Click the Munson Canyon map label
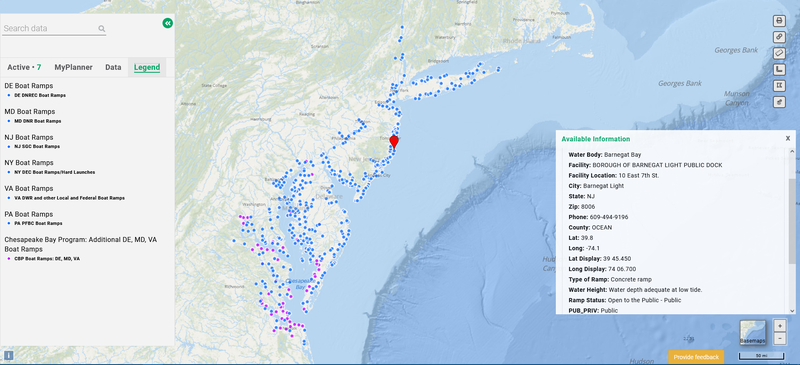The height and width of the screenshot is (365, 800). [736, 99]
